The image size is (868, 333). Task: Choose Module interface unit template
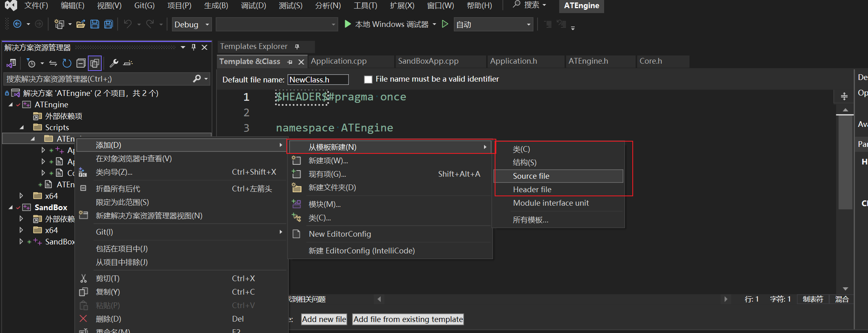(x=558, y=203)
